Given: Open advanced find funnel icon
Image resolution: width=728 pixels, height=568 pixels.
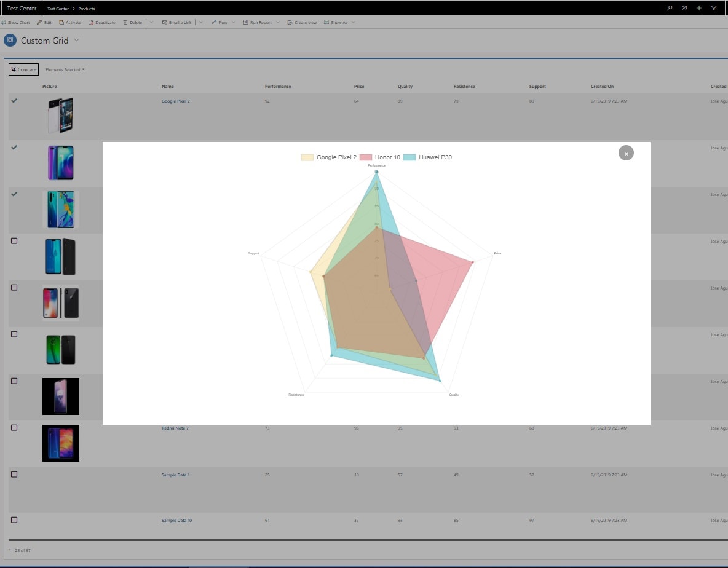Looking at the screenshot, I should point(714,8).
